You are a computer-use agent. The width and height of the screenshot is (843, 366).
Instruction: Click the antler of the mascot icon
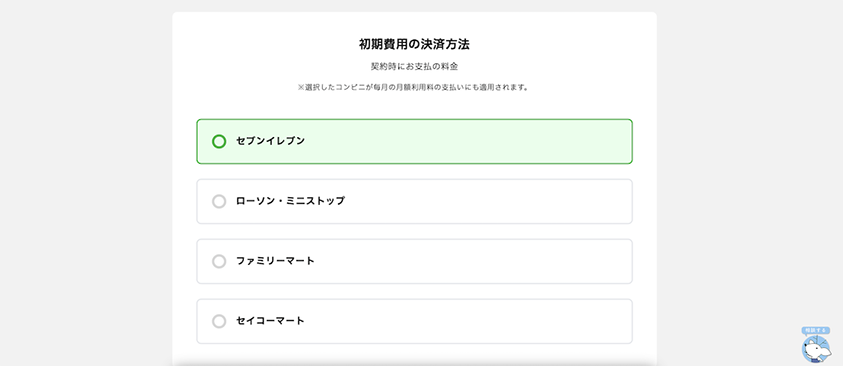(819, 340)
